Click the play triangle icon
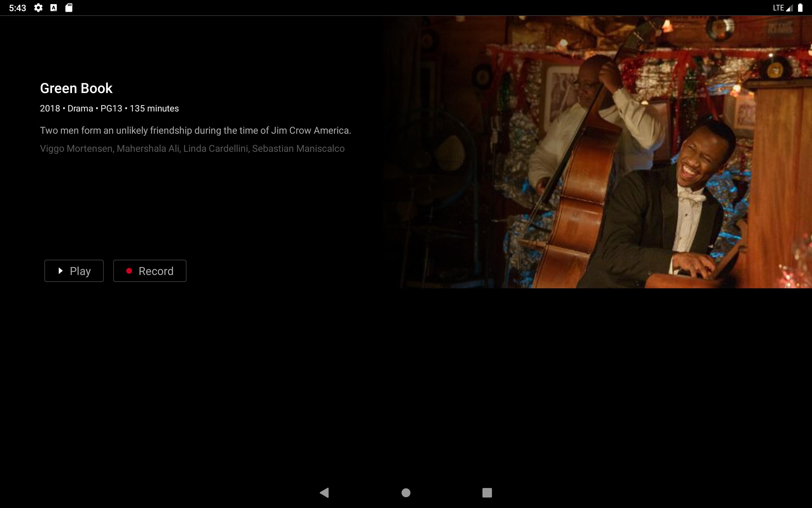 coord(61,271)
